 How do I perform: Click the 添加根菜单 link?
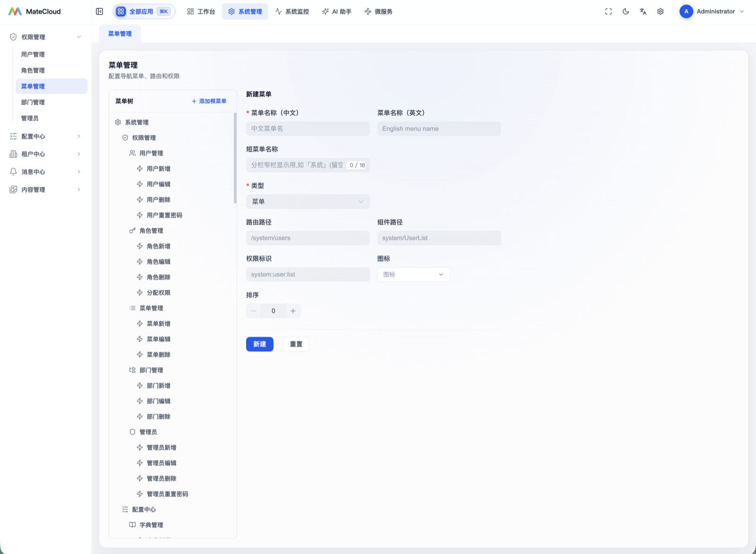click(x=209, y=101)
